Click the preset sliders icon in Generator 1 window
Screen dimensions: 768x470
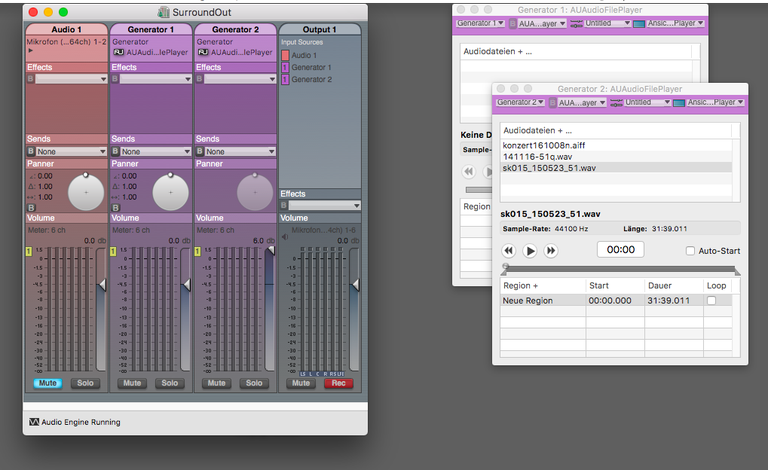click(x=576, y=23)
